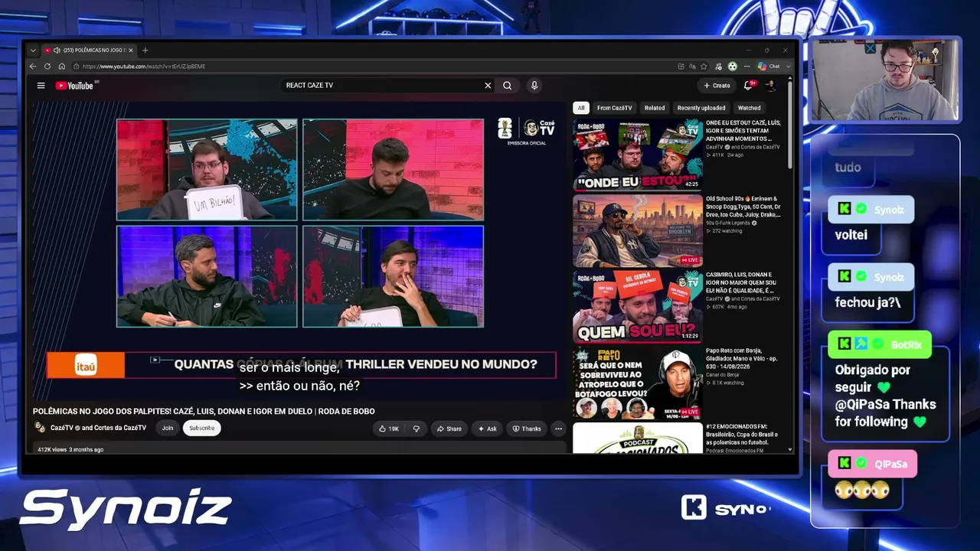Open the CazéTV channel avatar under the video
Screen dimensions: 980x551
click(40, 428)
